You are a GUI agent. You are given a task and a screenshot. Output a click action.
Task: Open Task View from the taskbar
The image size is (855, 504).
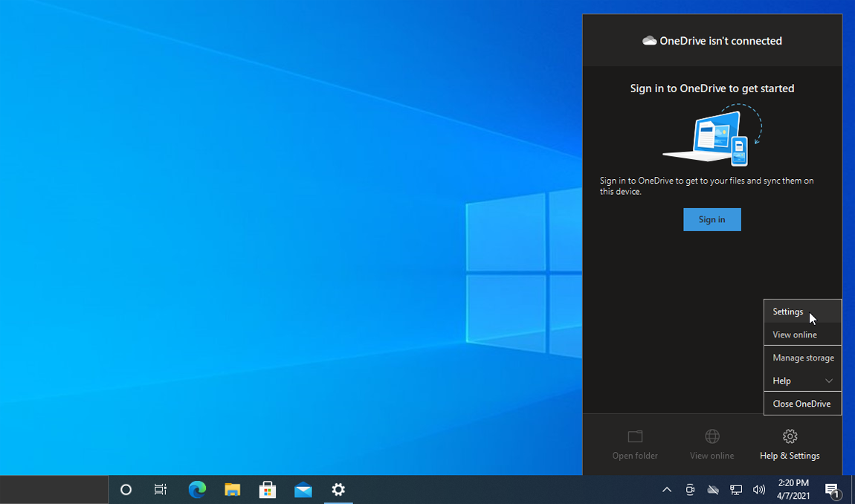[x=161, y=489]
